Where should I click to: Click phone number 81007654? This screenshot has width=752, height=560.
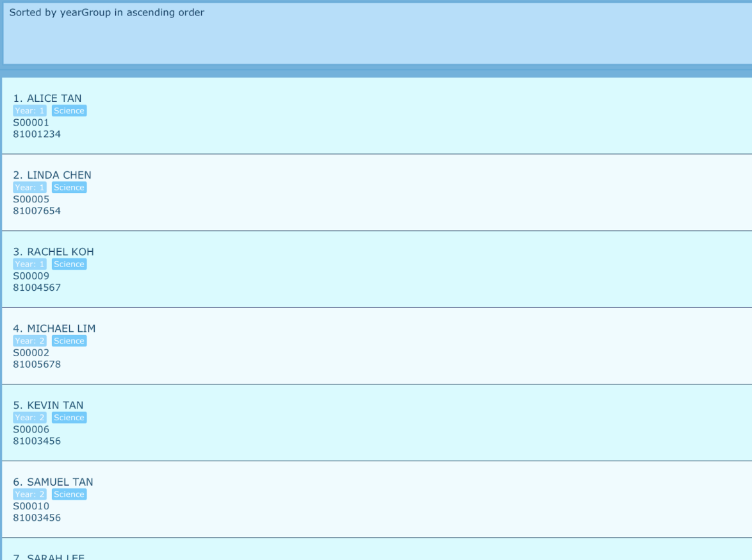(x=37, y=211)
